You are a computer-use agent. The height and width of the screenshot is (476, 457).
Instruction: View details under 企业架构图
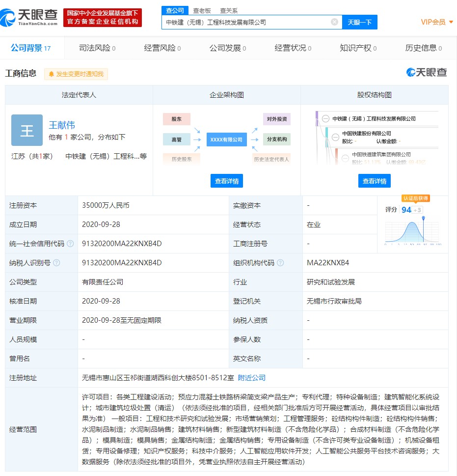click(x=226, y=181)
